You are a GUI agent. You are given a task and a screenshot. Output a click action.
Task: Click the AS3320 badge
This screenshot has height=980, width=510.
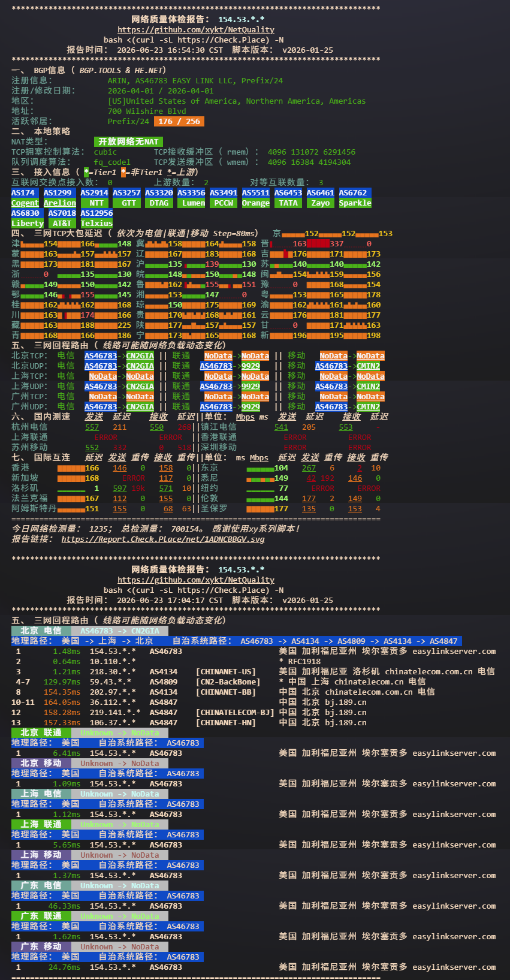[x=159, y=192]
